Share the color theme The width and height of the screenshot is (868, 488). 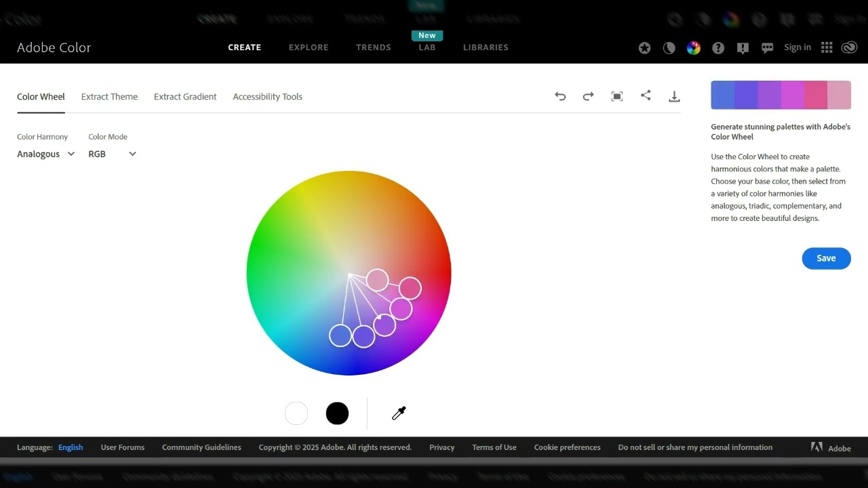(x=646, y=96)
